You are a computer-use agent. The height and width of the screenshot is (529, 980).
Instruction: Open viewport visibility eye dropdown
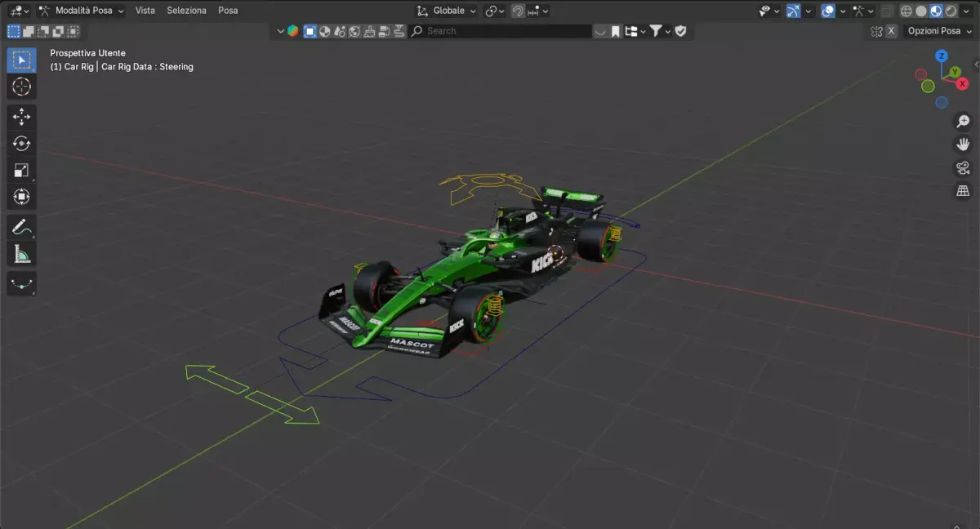[x=769, y=11]
